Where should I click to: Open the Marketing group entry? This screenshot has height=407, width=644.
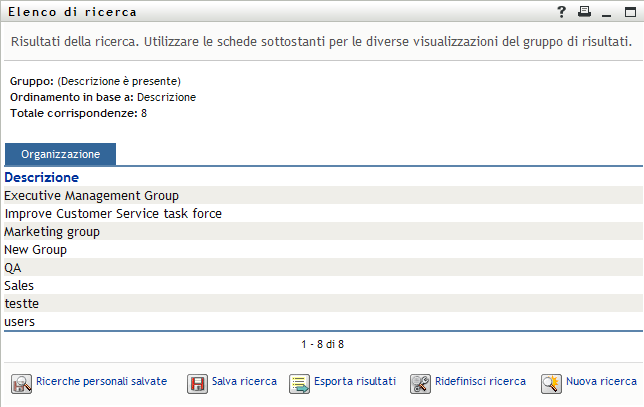[x=52, y=232]
